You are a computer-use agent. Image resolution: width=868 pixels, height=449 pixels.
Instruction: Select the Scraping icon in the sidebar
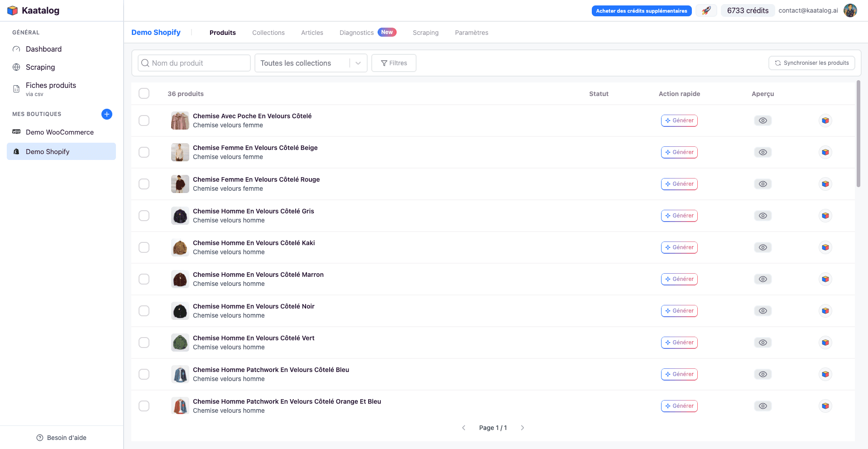[16, 67]
